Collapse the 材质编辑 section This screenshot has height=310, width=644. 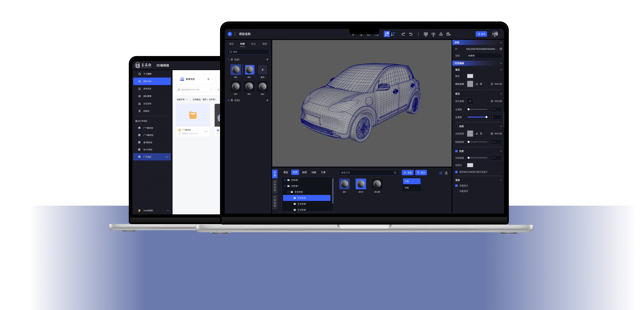501,63
